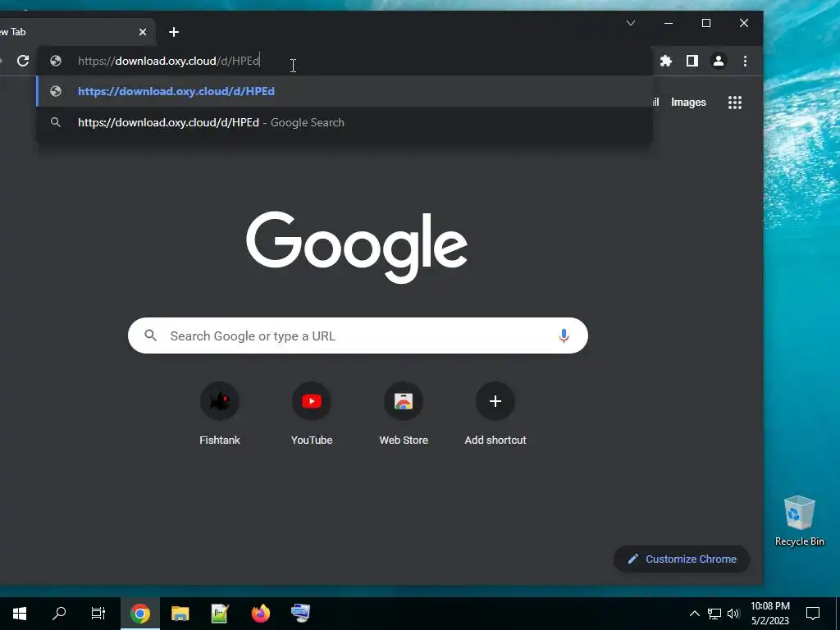Open the Fishtank shortcut tile
The width and height of the screenshot is (840, 630).
220,413
